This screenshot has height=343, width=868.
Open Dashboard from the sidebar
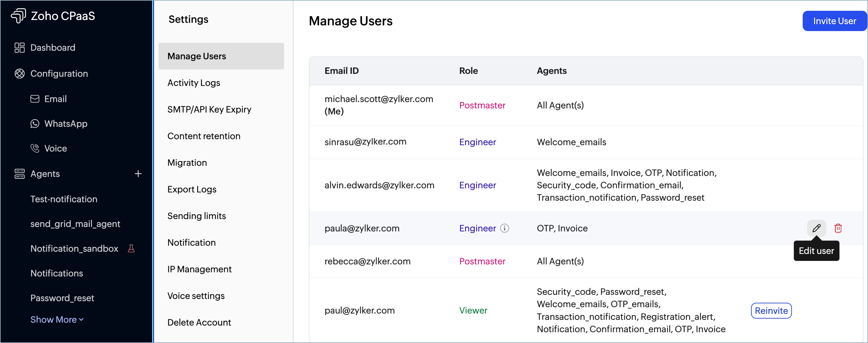tap(45, 48)
